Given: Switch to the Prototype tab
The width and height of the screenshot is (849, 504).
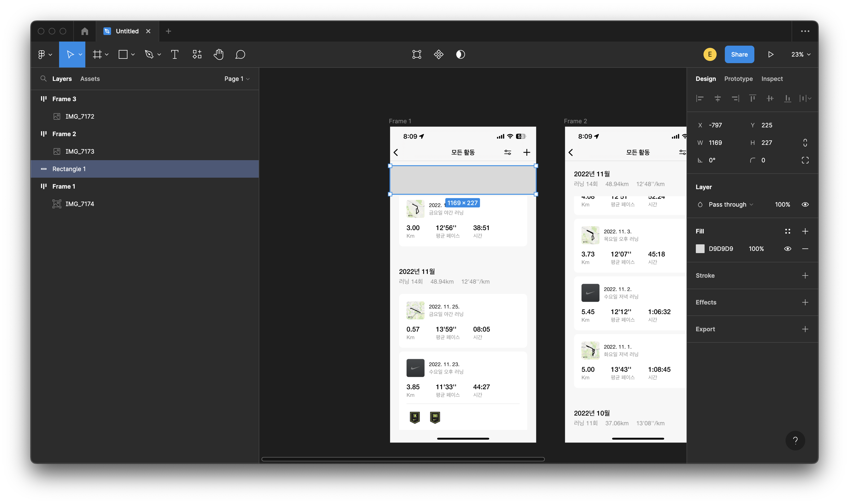Looking at the screenshot, I should (x=738, y=79).
